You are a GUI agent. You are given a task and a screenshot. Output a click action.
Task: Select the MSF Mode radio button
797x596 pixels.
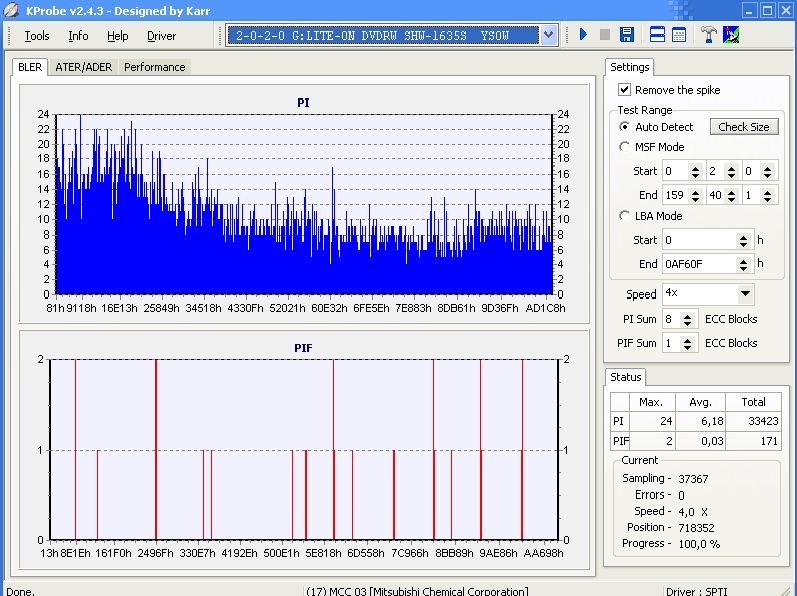click(x=624, y=147)
